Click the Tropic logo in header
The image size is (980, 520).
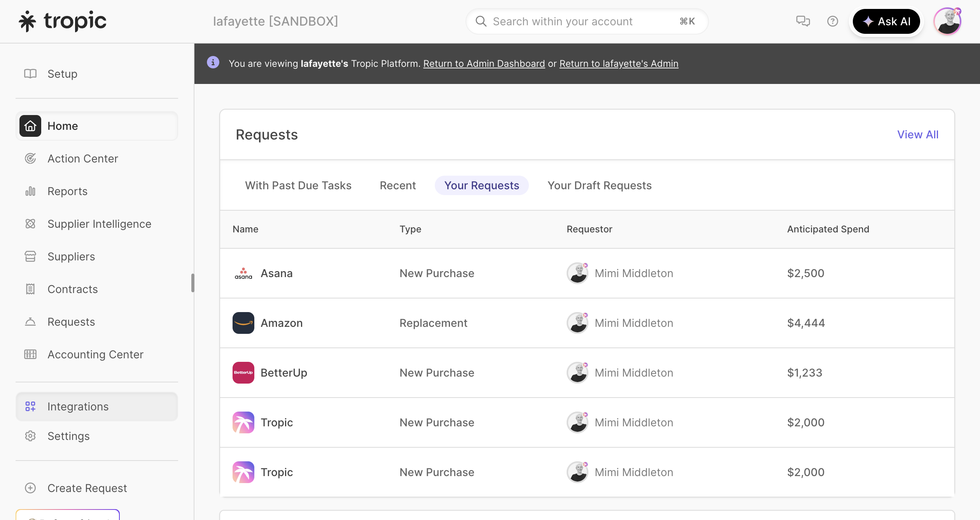click(63, 21)
